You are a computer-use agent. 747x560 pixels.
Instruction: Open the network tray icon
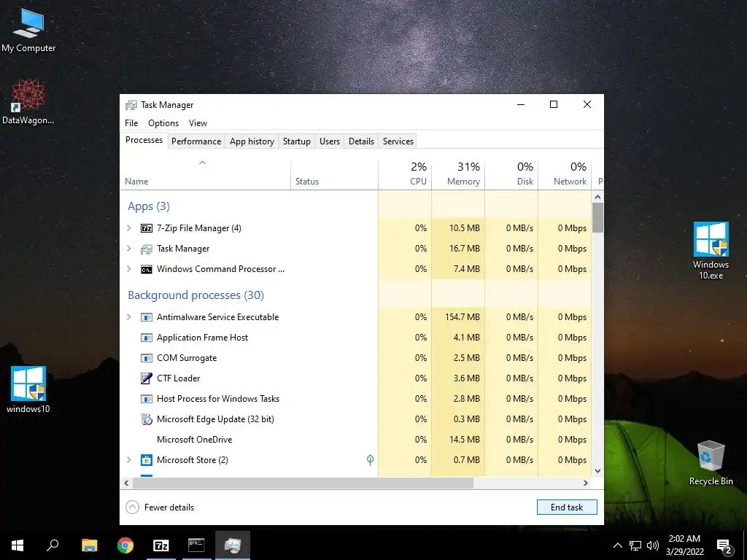[x=635, y=545]
